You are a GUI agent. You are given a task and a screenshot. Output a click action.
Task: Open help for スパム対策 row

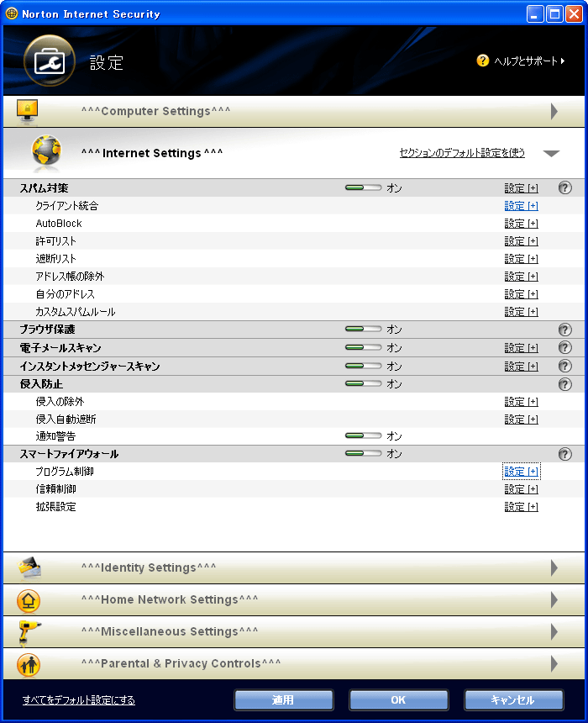[x=565, y=187]
